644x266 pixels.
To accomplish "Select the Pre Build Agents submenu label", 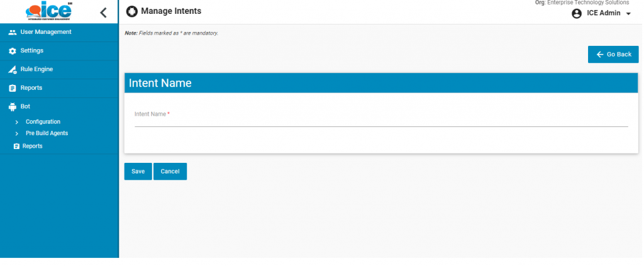I will (47, 133).
